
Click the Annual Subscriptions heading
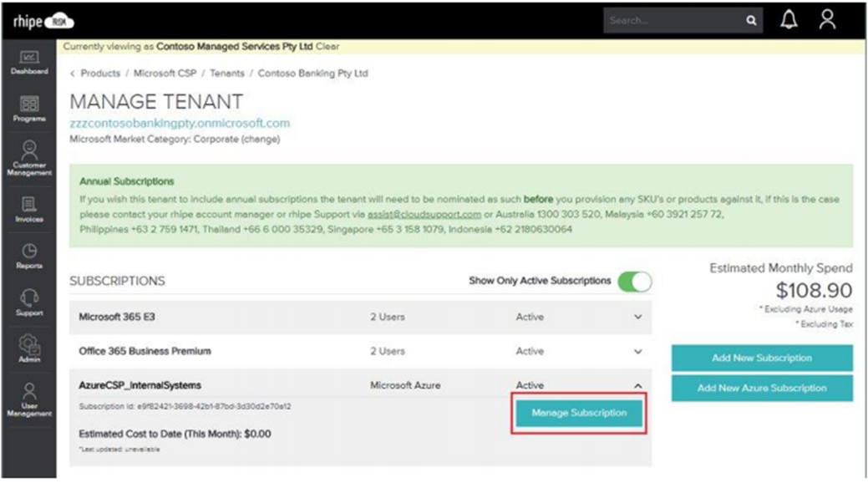tap(127, 181)
